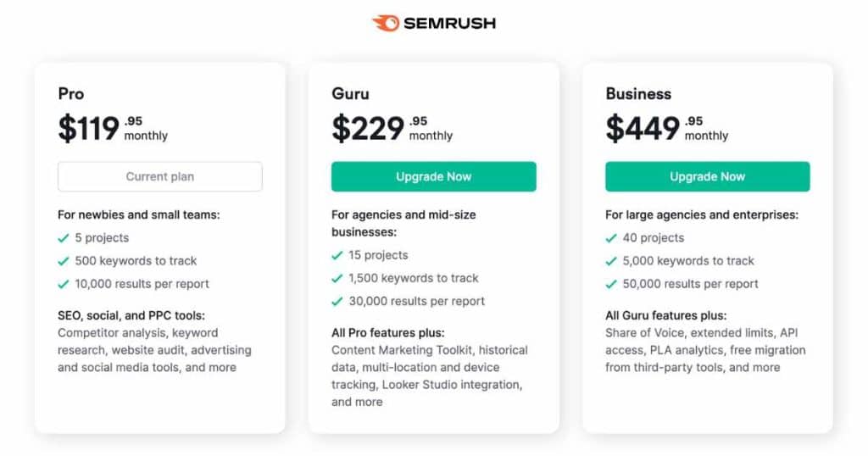The width and height of the screenshot is (868, 456).
Task: Click checkmark next to 500 keywords to track
Action: click(63, 261)
